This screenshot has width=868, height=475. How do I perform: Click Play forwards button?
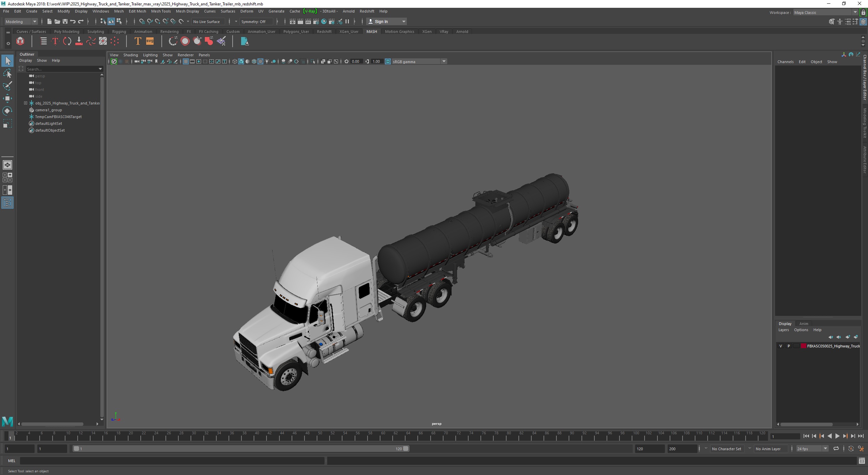pyautogui.click(x=837, y=436)
